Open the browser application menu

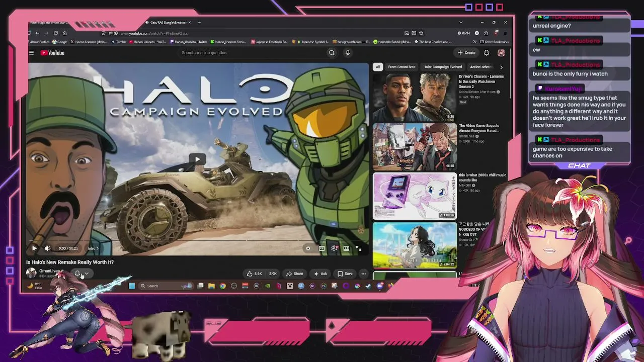click(x=505, y=33)
